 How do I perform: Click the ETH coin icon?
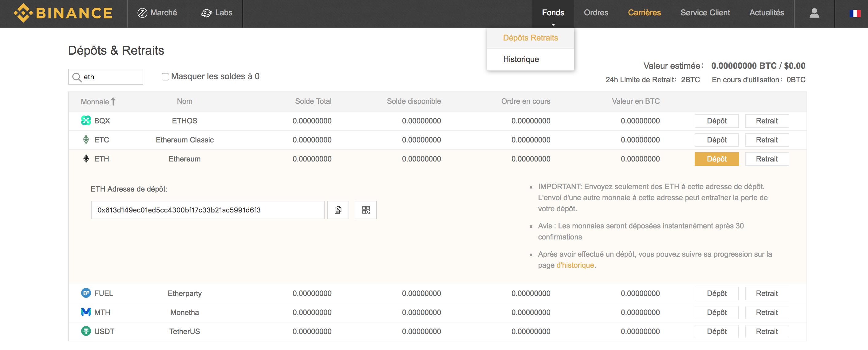point(86,159)
